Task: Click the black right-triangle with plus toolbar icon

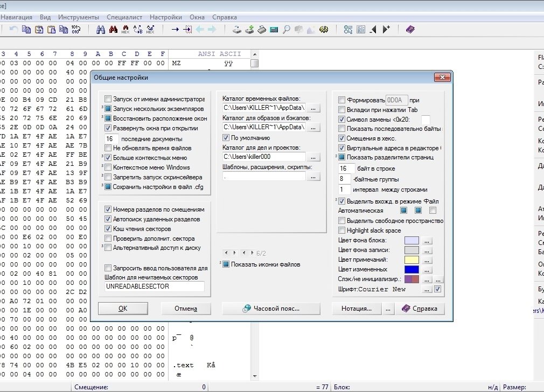Action: click(x=386, y=30)
